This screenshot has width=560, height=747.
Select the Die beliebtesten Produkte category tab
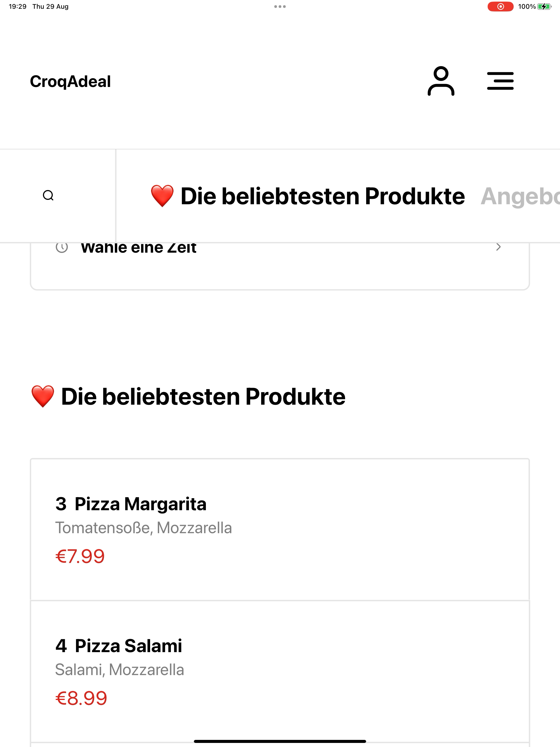coord(323,196)
